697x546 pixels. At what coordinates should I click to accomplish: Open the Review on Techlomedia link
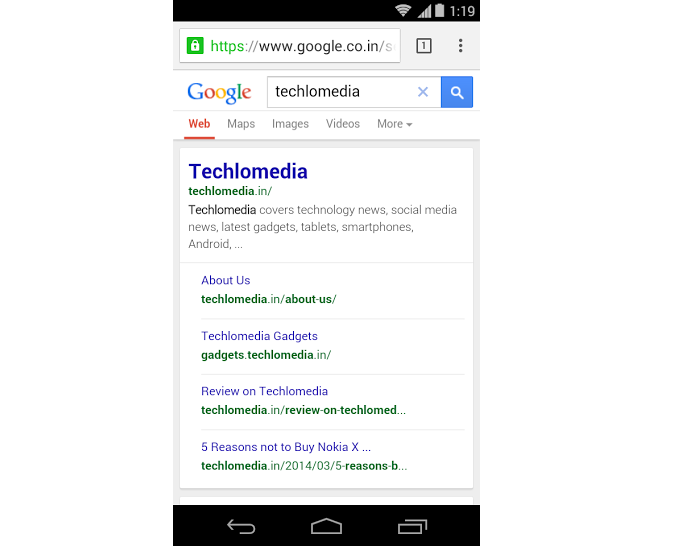point(264,391)
